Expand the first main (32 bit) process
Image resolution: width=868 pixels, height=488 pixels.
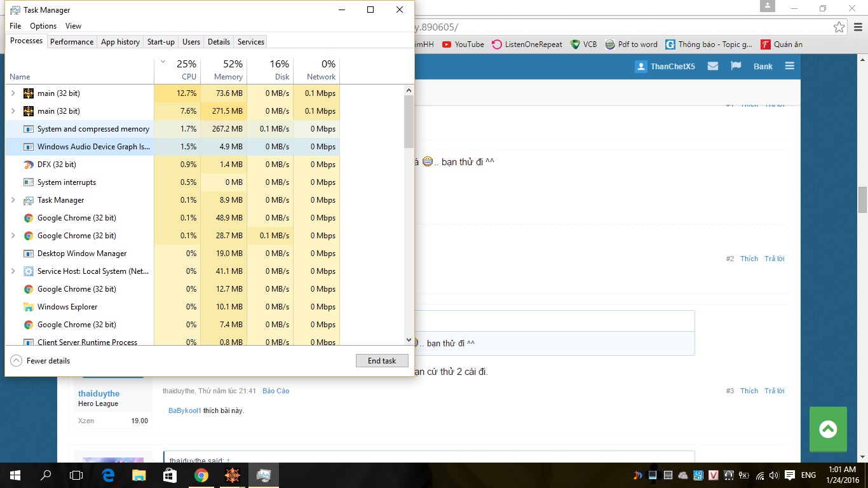click(13, 93)
